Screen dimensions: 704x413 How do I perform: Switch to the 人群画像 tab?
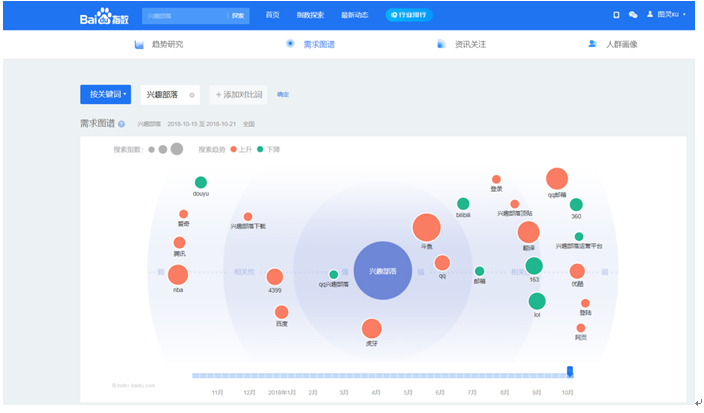[622, 44]
